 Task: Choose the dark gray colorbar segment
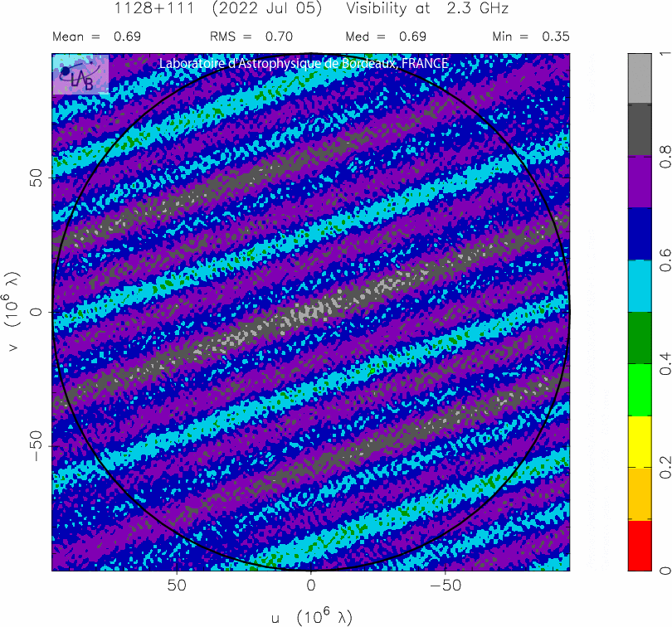(x=640, y=129)
